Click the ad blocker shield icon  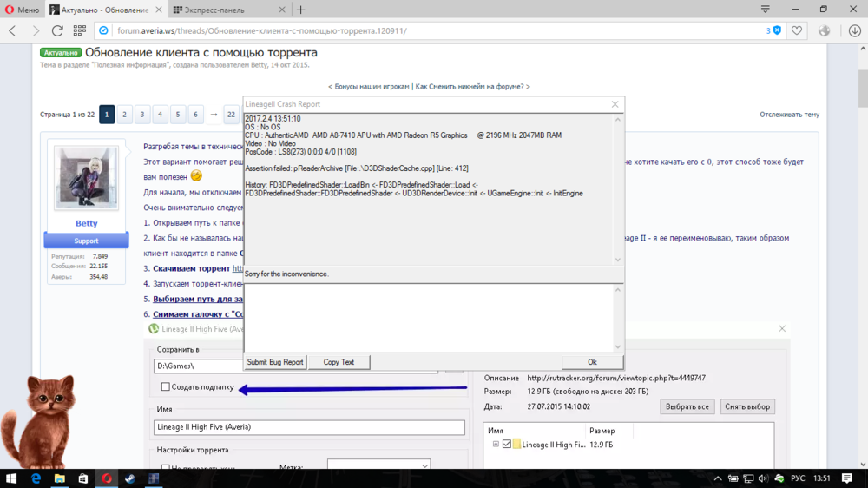pos(777,30)
